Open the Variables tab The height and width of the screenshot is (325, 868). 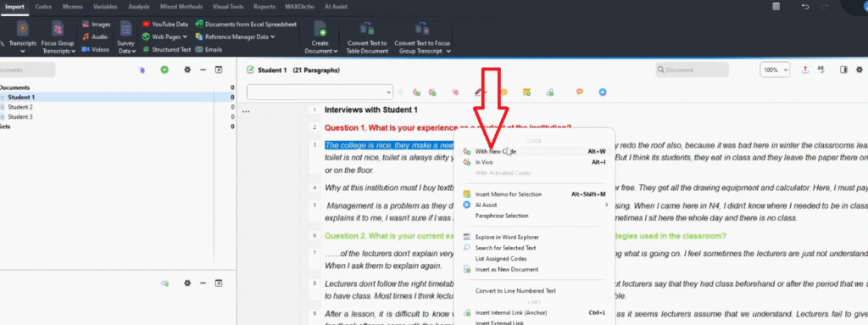104,7
